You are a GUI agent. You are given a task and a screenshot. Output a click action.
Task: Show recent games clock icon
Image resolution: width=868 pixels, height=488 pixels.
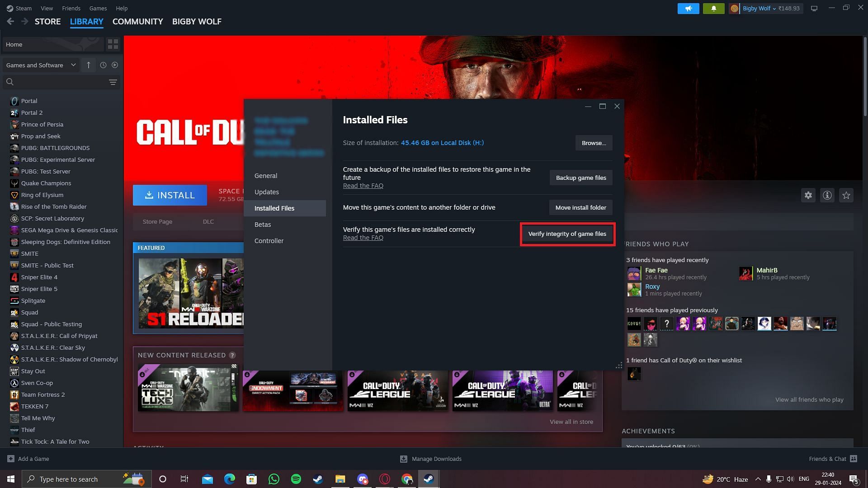(103, 65)
